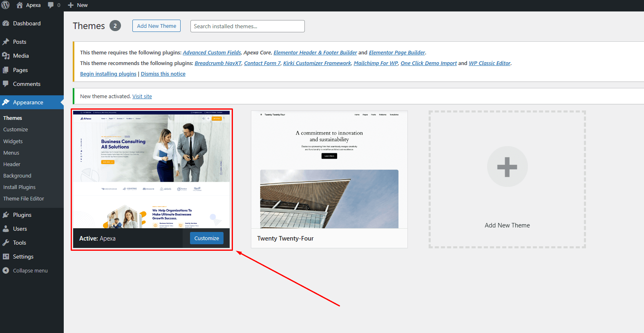
Task: Open WP Classic Editor link
Action: 490,63
